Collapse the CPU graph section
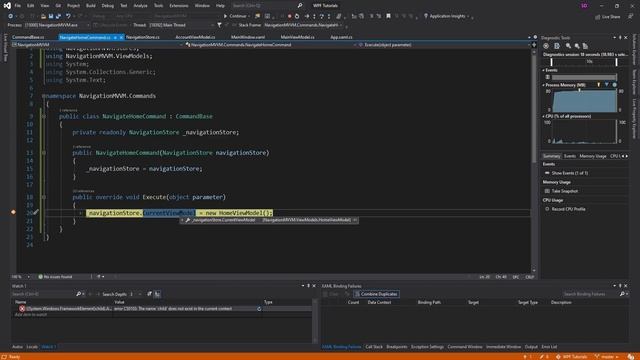 coord(544,117)
